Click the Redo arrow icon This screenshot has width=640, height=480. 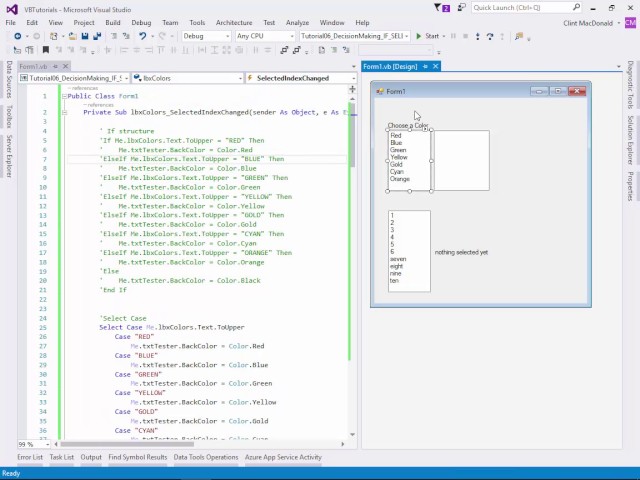click(x=162, y=36)
